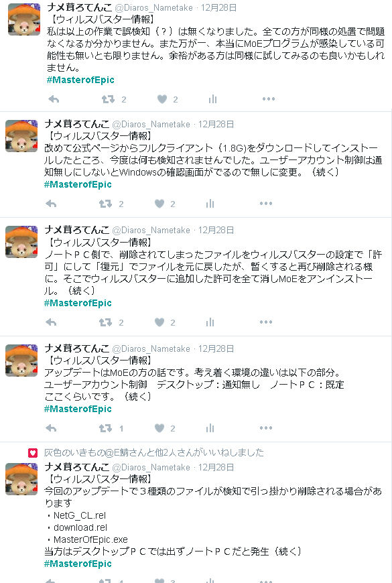This screenshot has width=392, height=583.
Task: Reply to the tweet starting 私は以上の作業で
Action: click(x=54, y=99)
